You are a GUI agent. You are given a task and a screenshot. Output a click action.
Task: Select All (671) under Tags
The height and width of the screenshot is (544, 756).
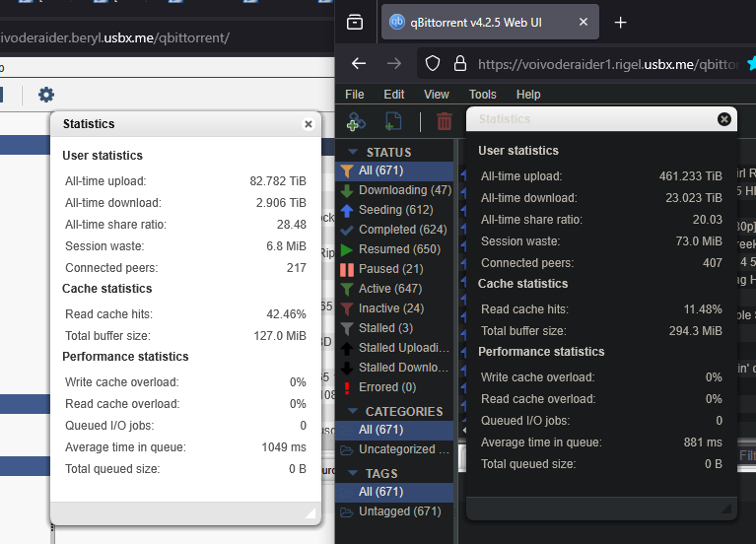tap(394, 492)
